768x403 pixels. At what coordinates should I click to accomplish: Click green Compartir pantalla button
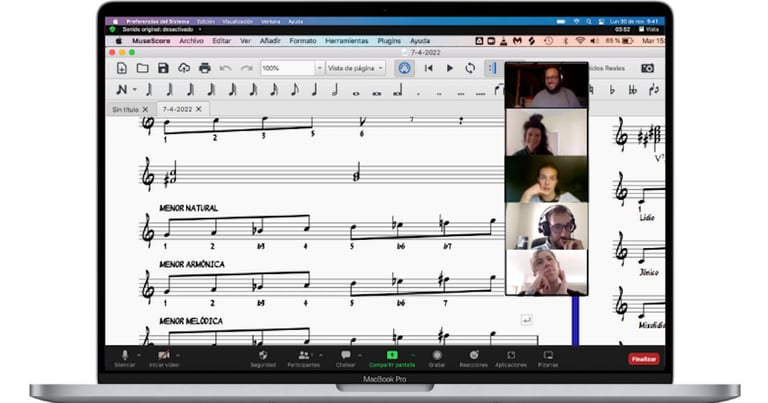pyautogui.click(x=392, y=359)
